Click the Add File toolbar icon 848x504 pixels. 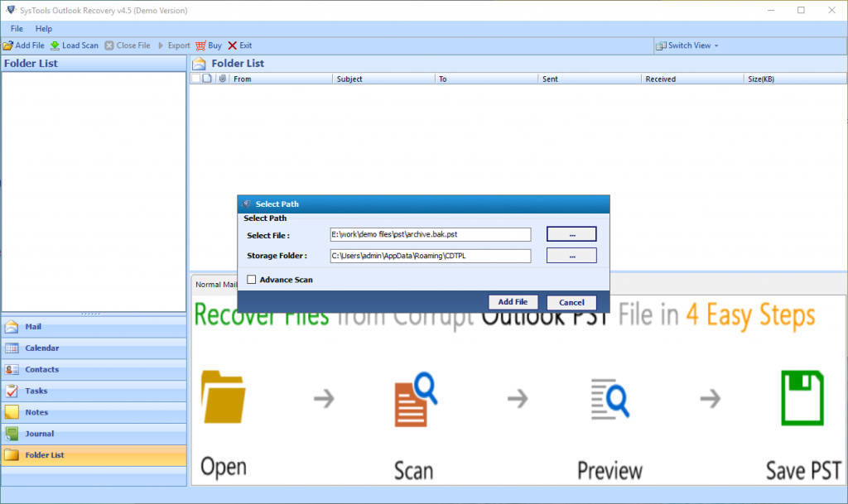[x=8, y=46]
